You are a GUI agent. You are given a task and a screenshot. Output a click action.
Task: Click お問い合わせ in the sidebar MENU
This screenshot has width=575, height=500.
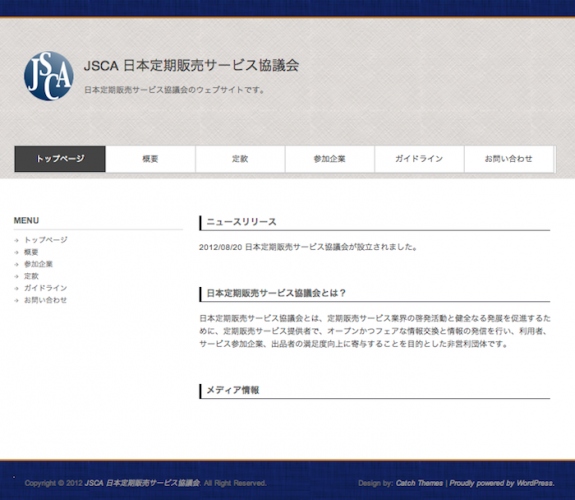(45, 300)
